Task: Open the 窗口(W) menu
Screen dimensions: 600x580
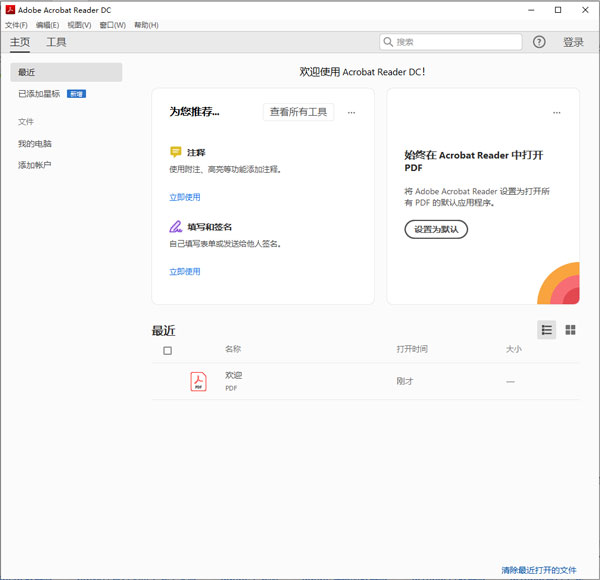Action: pos(112,25)
